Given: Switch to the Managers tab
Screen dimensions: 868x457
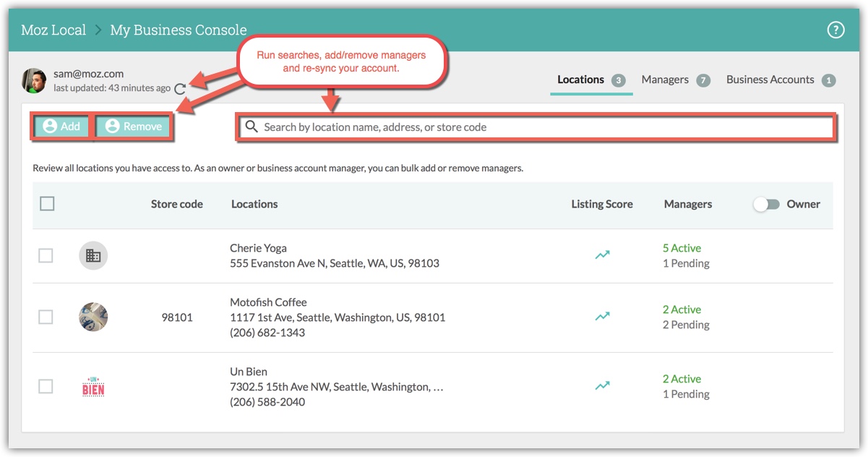Looking at the screenshot, I should tap(676, 80).
